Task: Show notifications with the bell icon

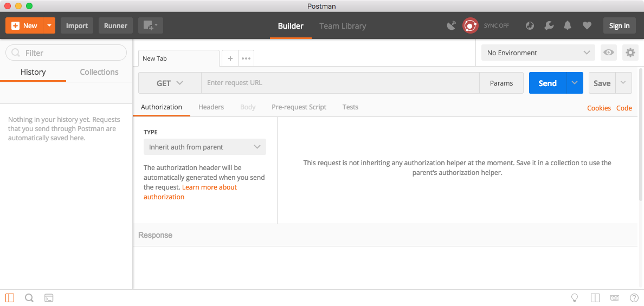Action: [568, 25]
